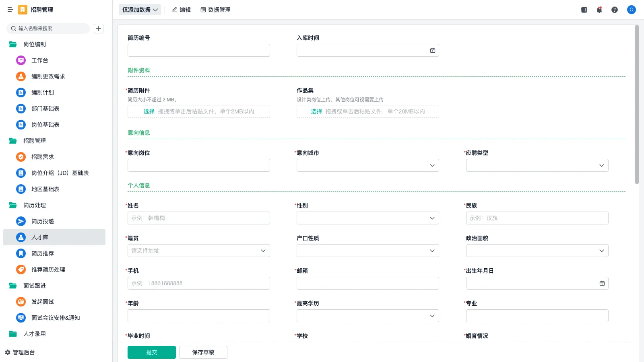The height and width of the screenshot is (362, 644).
Task: Open the 籍贯 address dropdown
Action: coord(264,251)
